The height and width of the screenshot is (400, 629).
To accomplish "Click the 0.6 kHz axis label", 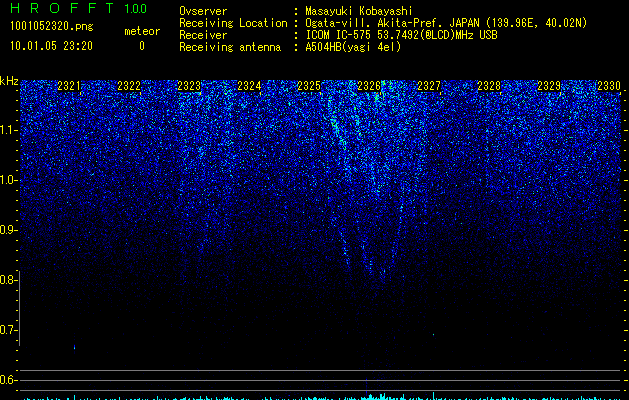I will [x=8, y=380].
